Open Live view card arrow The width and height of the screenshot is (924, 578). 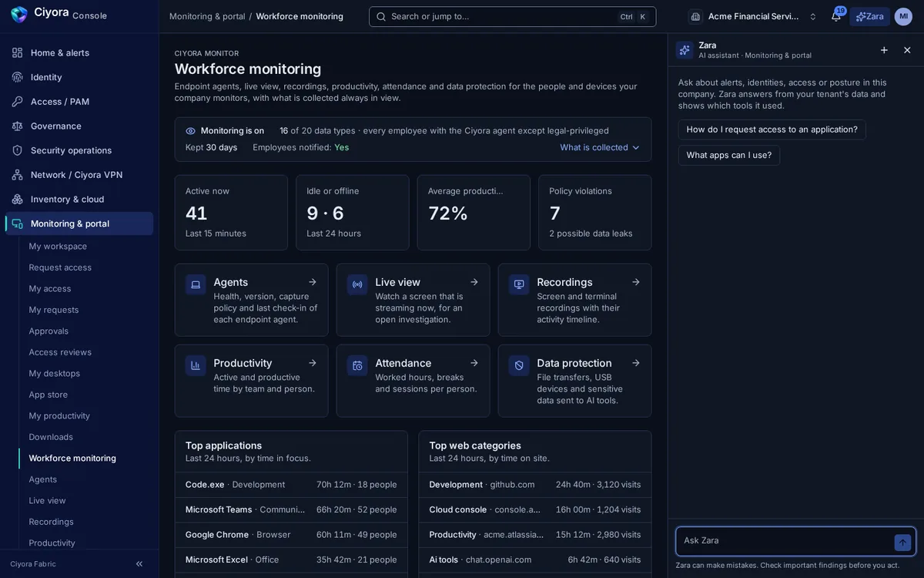tap(474, 282)
